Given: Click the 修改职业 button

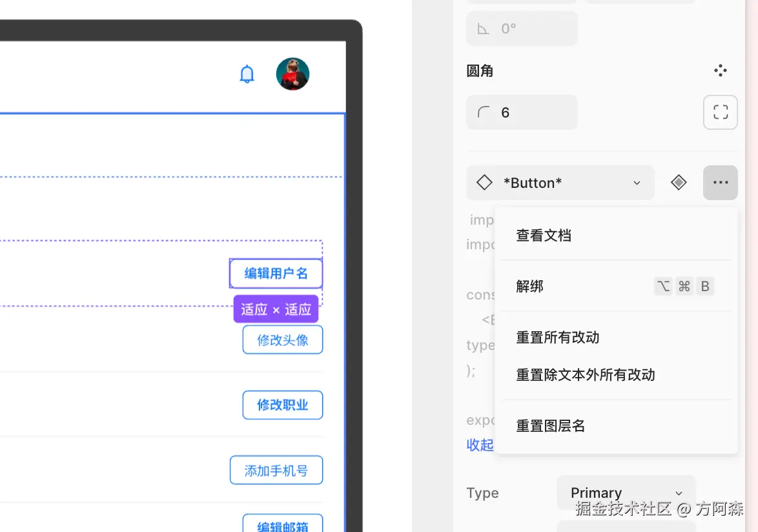Looking at the screenshot, I should click(x=283, y=405).
